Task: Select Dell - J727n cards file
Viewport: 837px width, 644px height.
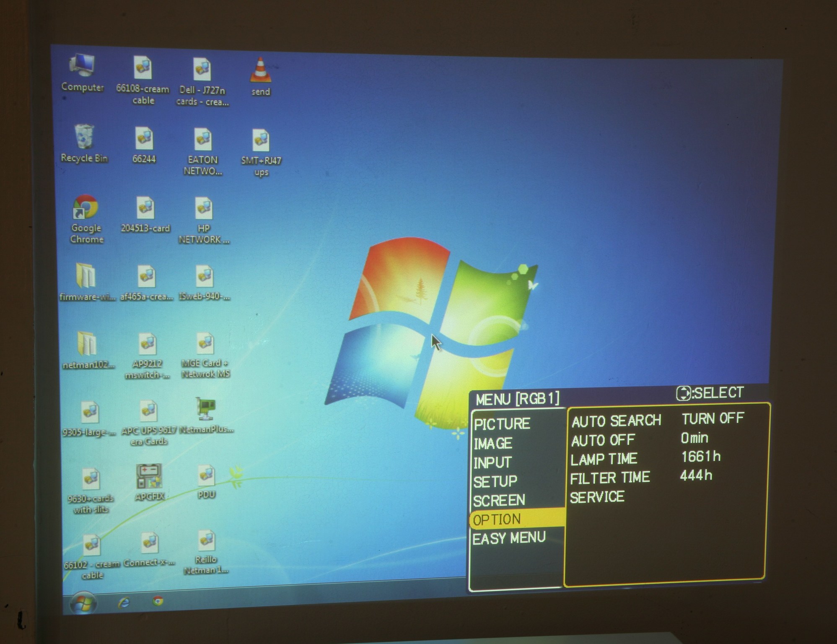Action: [202, 82]
